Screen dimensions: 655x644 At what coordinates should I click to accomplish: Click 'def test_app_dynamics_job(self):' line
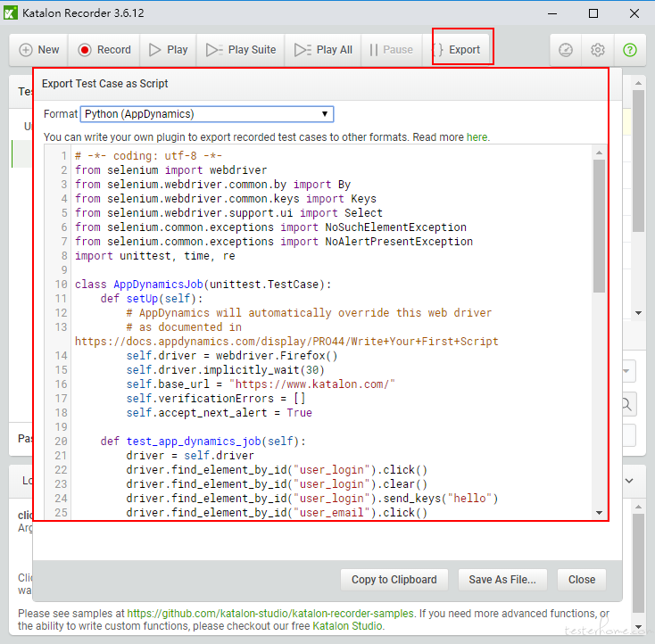coord(203,441)
